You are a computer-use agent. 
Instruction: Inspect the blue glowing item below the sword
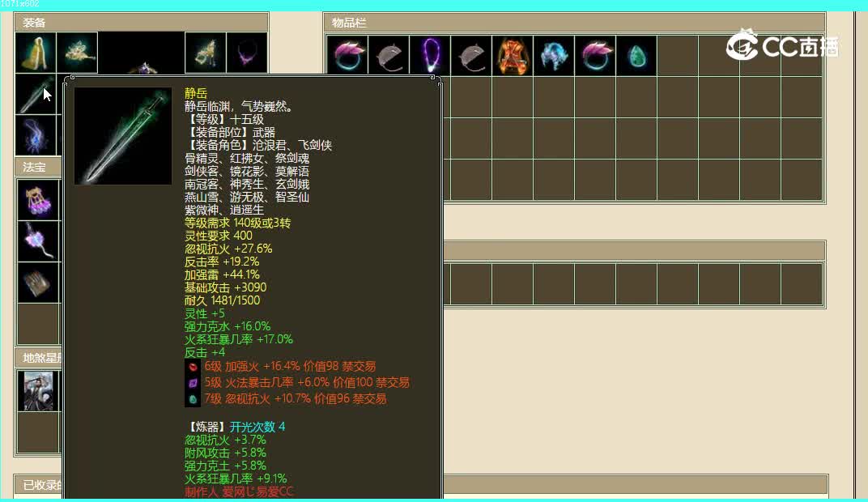tap(36, 135)
